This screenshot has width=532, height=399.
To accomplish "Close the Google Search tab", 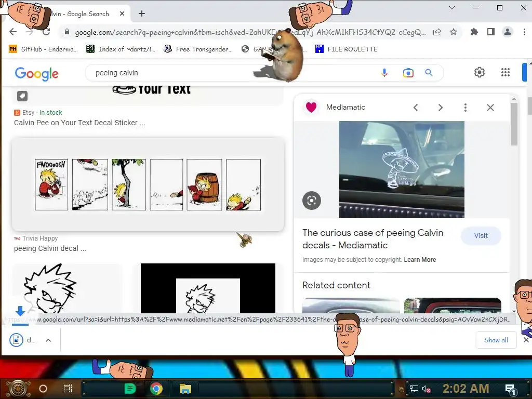I will [122, 14].
